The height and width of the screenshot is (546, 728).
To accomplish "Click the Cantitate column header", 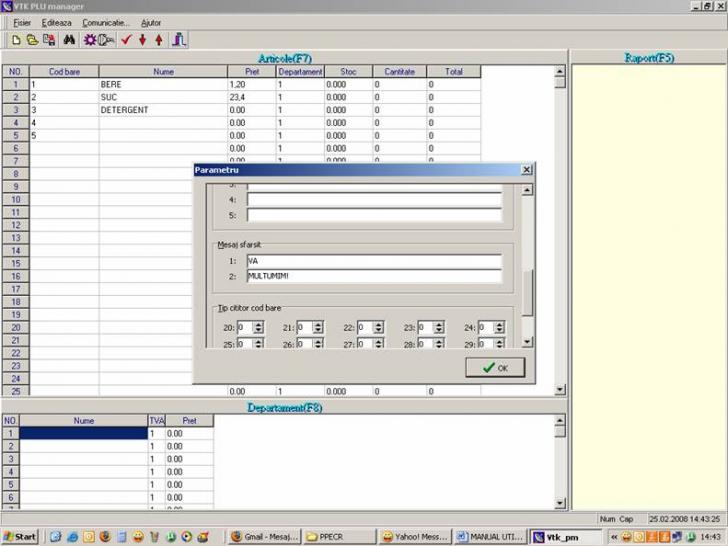I will [x=399, y=72].
